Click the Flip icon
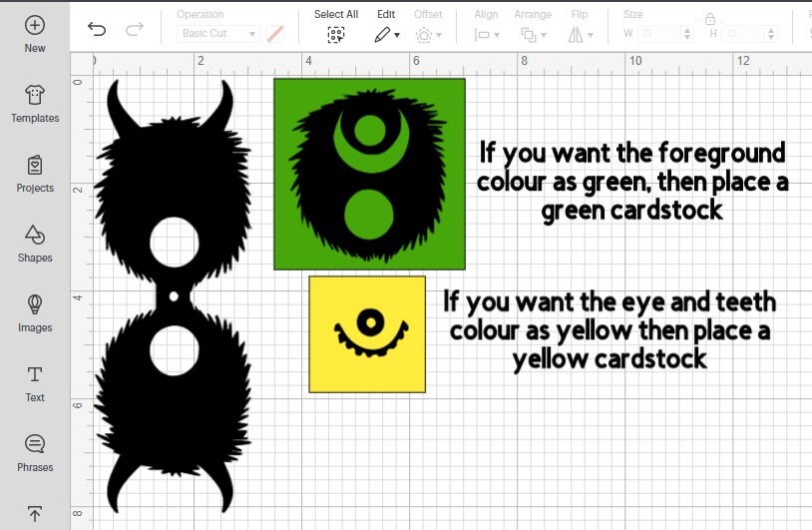 click(576, 35)
